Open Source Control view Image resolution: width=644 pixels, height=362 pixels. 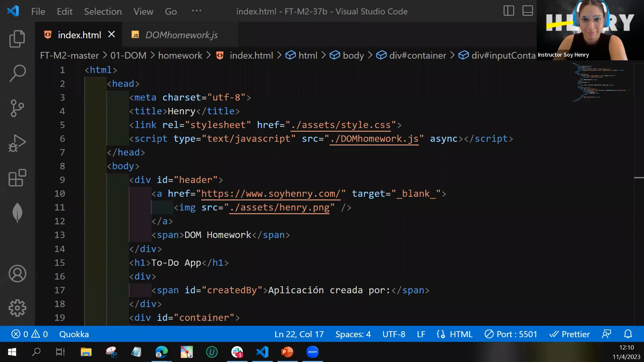(x=17, y=108)
